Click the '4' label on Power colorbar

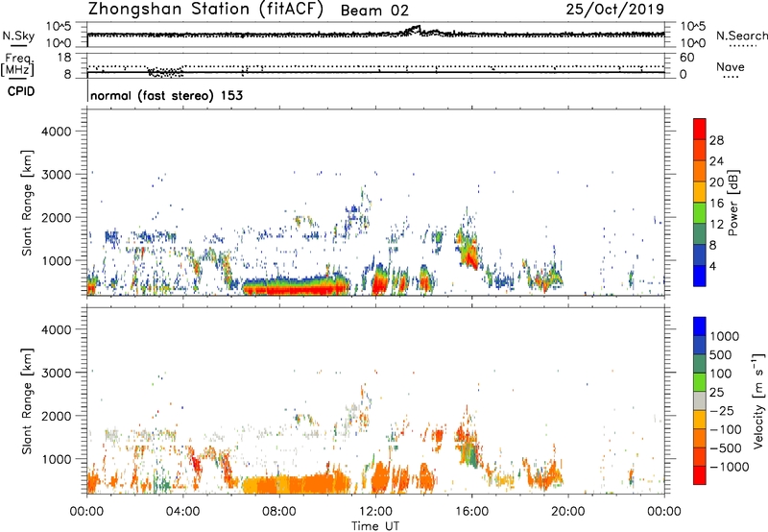tap(712, 266)
